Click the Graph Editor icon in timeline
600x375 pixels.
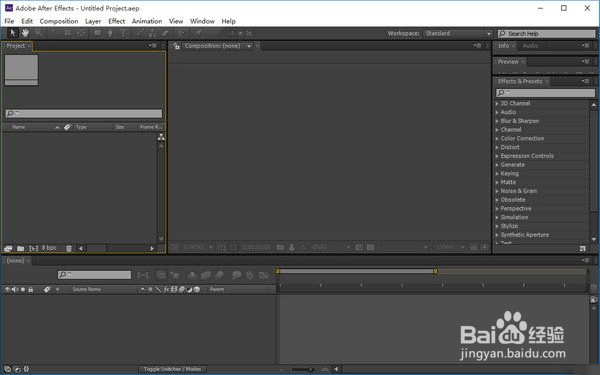tap(264, 275)
